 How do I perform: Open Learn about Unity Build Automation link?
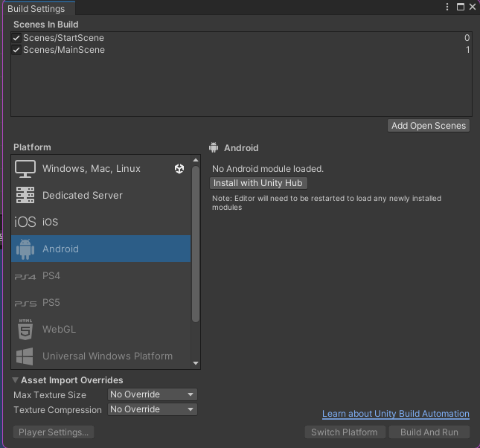[395, 414]
